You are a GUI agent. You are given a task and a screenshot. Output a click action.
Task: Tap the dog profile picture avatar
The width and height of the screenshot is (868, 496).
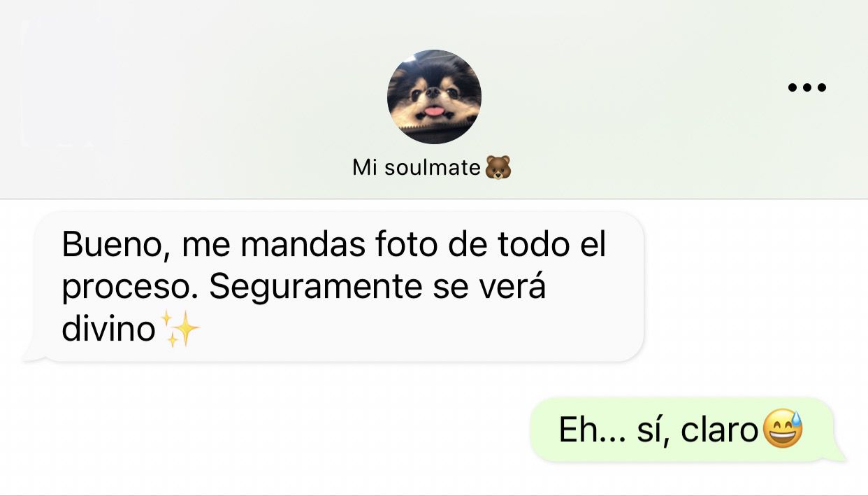click(x=434, y=97)
